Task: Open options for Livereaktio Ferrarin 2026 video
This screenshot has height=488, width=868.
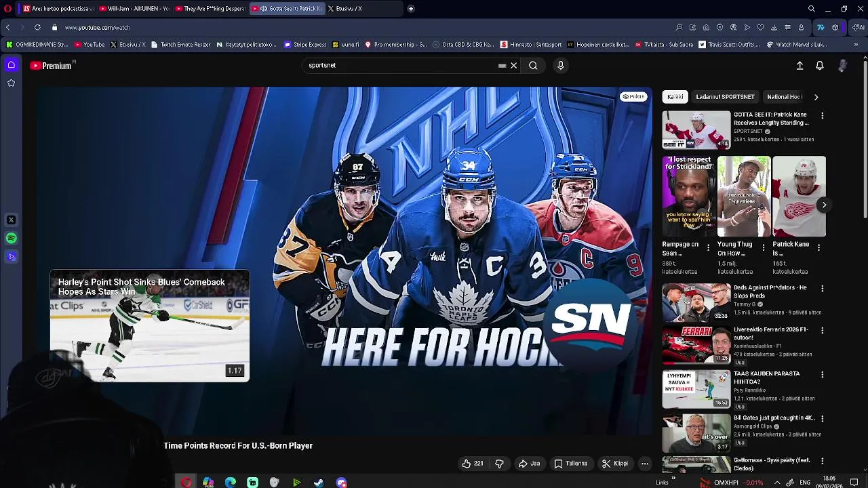Action: click(822, 331)
